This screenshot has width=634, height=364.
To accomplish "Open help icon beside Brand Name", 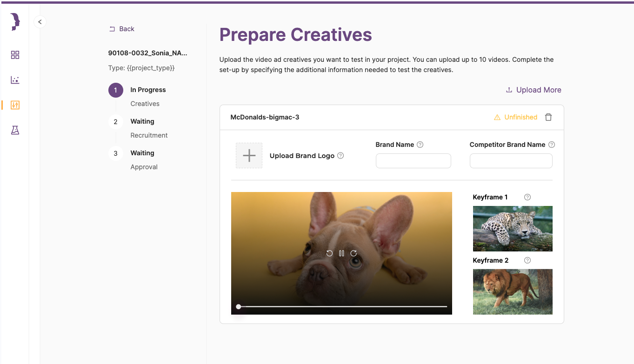I will (x=420, y=145).
